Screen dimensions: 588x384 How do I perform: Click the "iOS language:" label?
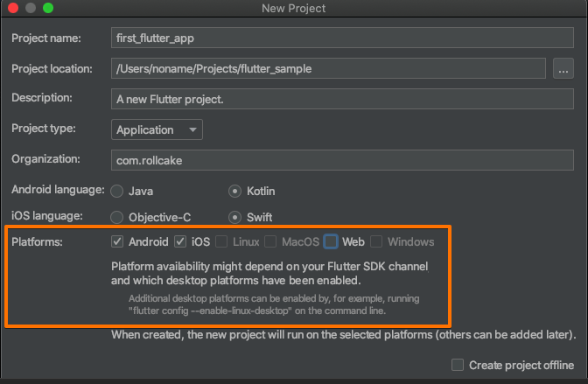47,216
